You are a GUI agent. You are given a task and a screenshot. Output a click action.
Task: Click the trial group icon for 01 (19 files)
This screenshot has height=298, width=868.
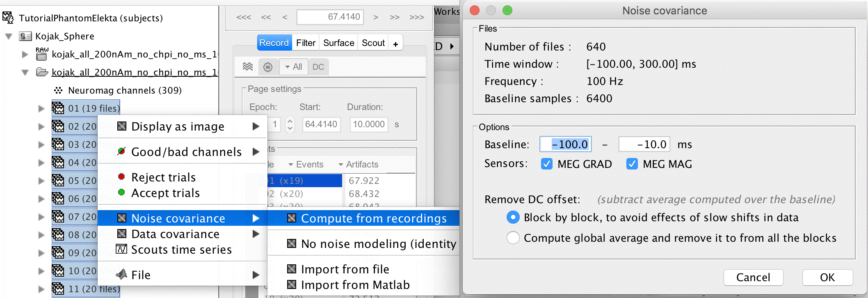coord(58,108)
